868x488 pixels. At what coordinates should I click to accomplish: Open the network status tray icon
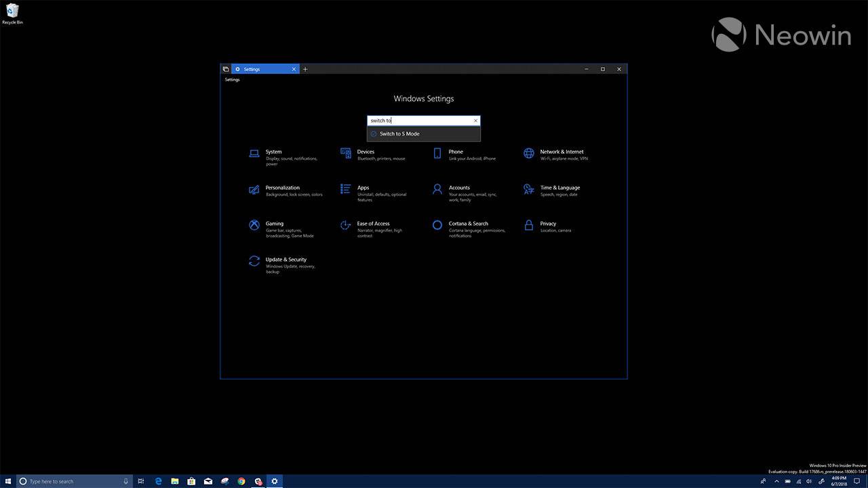click(799, 481)
